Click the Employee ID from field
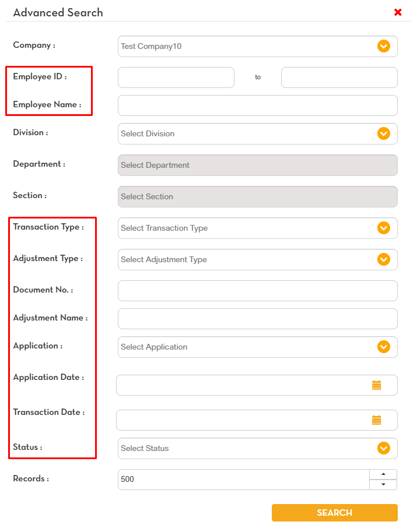The width and height of the screenshot is (417, 532). click(x=176, y=77)
